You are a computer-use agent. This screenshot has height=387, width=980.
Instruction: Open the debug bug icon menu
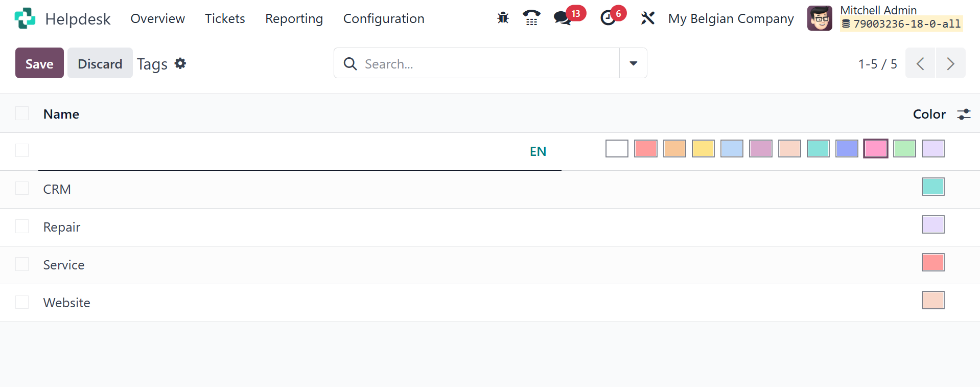point(503,18)
